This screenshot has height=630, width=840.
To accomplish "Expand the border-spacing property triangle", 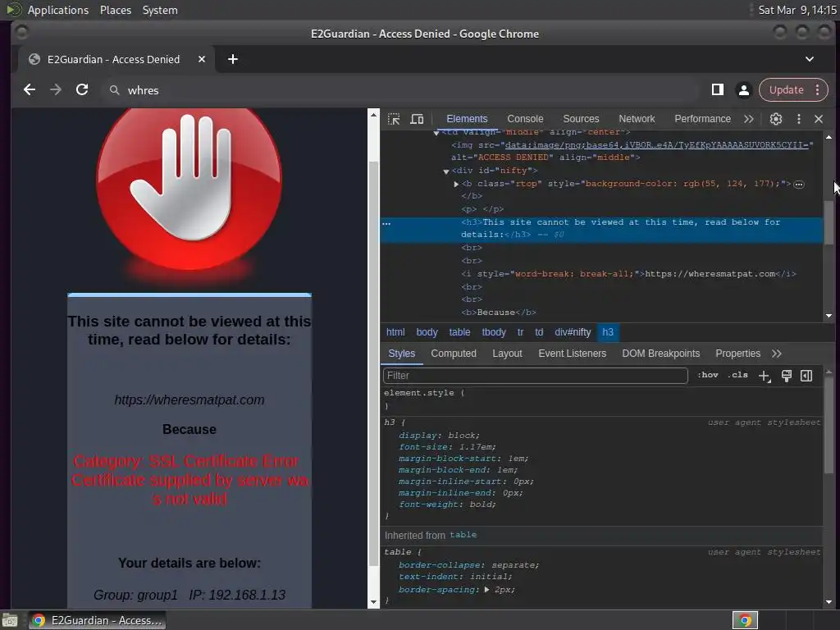I will point(486,589).
